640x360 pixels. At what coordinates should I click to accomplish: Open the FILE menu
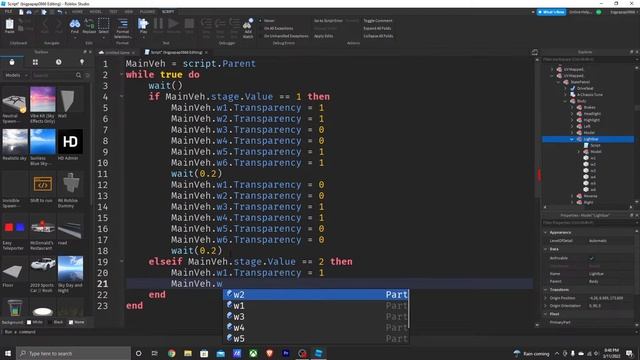tap(8, 12)
